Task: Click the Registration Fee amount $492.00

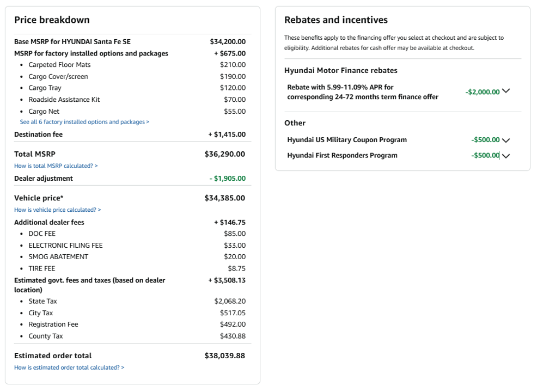Action: [x=233, y=324]
